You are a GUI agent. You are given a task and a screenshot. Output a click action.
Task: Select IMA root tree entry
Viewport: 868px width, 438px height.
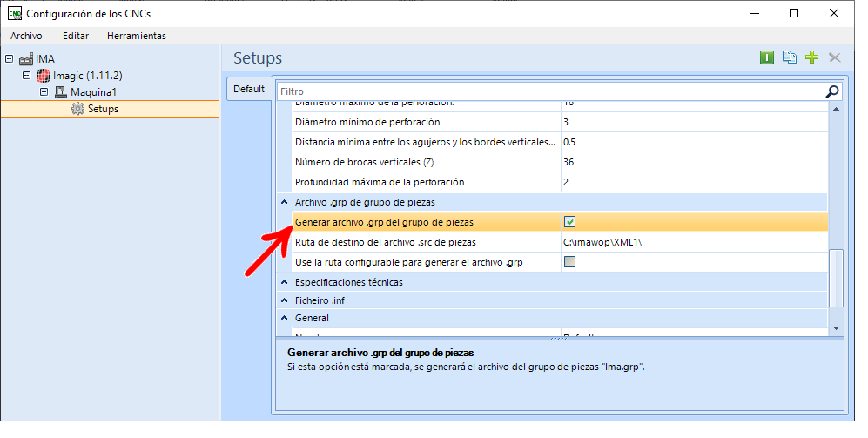click(45, 58)
